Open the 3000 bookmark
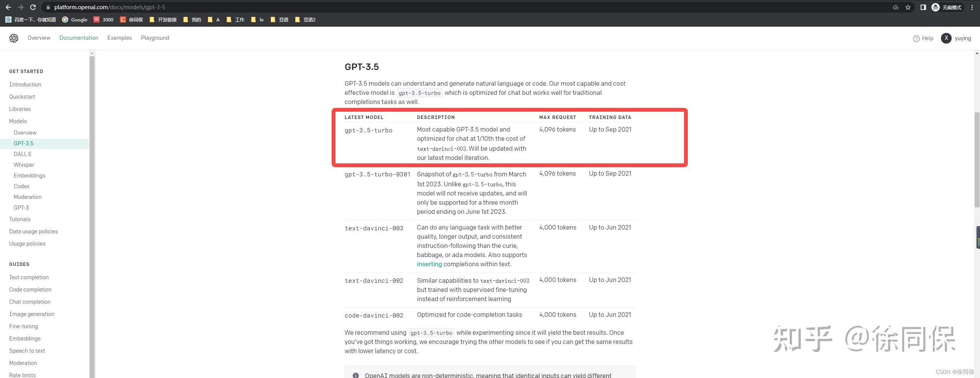This screenshot has width=980, height=378. pos(103,20)
